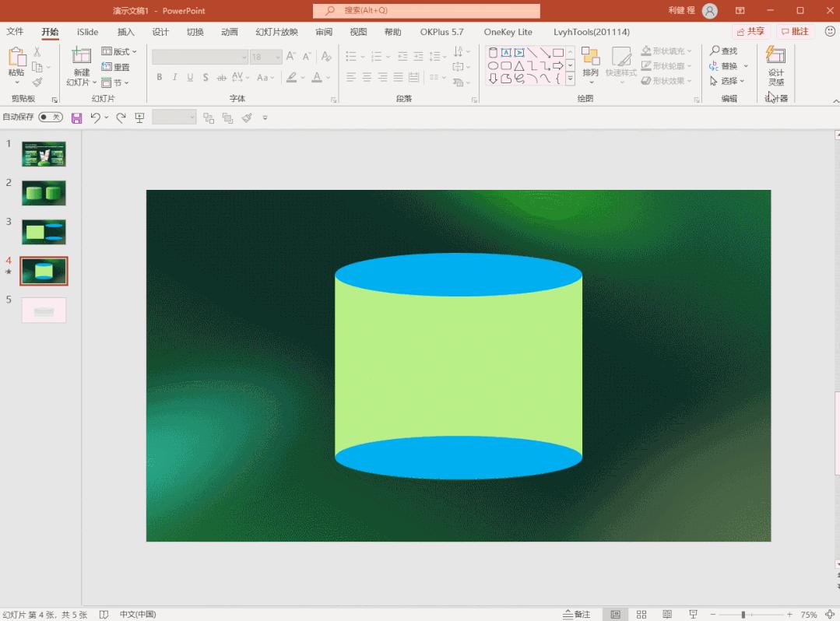Image resolution: width=840 pixels, height=621 pixels.
Task: Switch to the Animations (动画) tab
Action: click(229, 32)
